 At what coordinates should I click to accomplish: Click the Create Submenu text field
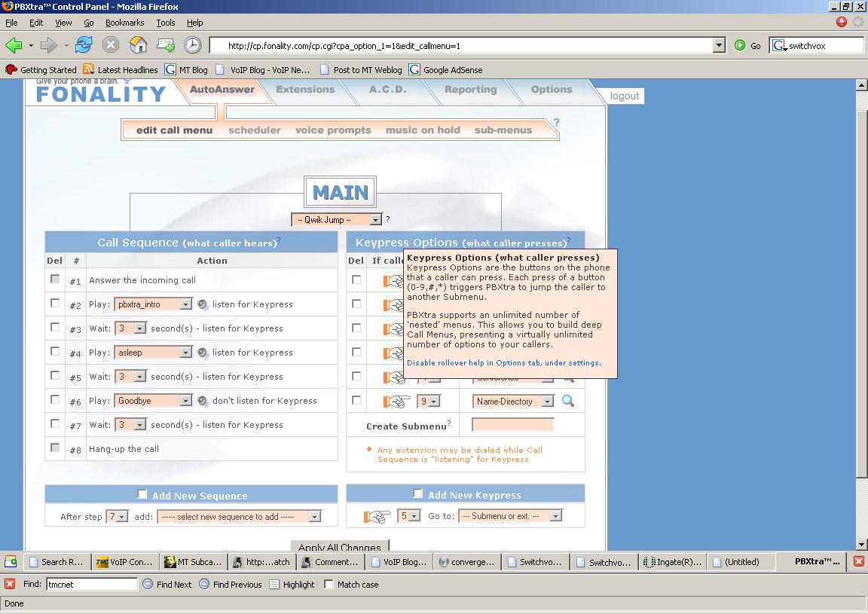tap(512, 425)
